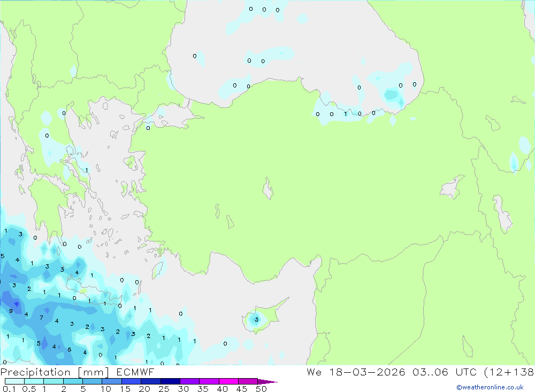The image size is (535, 392).
Task: Click the '18-03-2026' date text
Action: (x=367, y=372)
